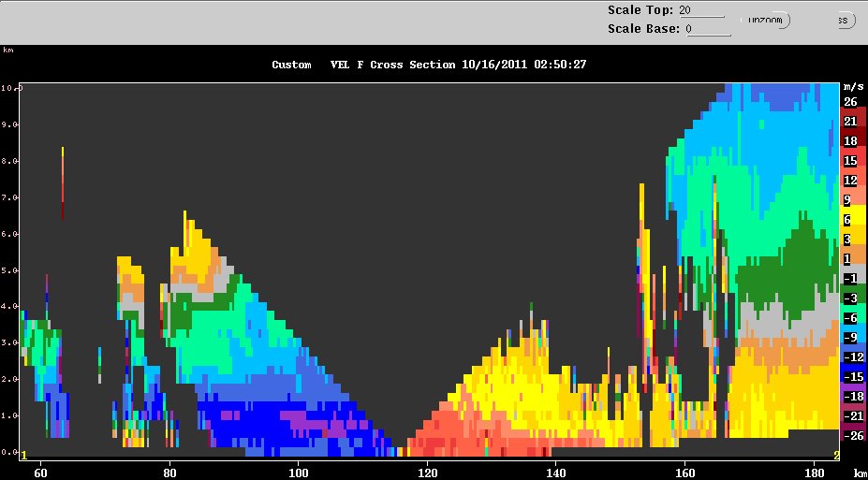Click the -9 legend label
The height and width of the screenshot is (480, 868).
click(x=850, y=338)
